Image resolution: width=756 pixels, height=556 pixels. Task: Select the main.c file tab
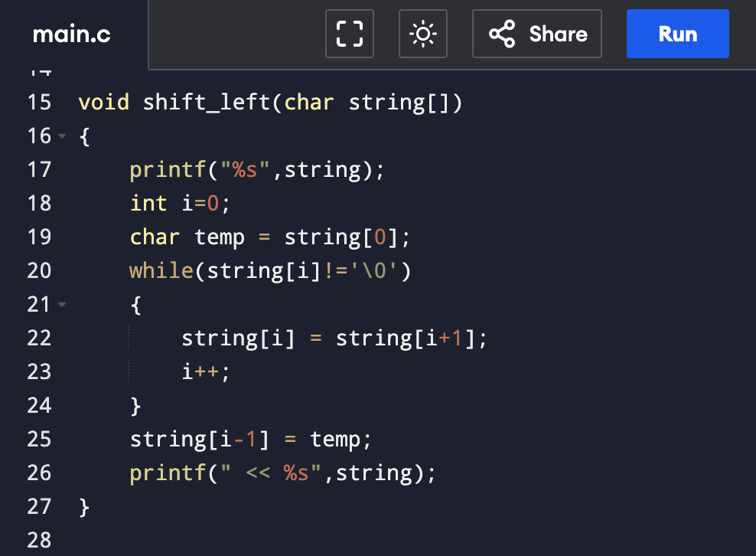[72, 34]
